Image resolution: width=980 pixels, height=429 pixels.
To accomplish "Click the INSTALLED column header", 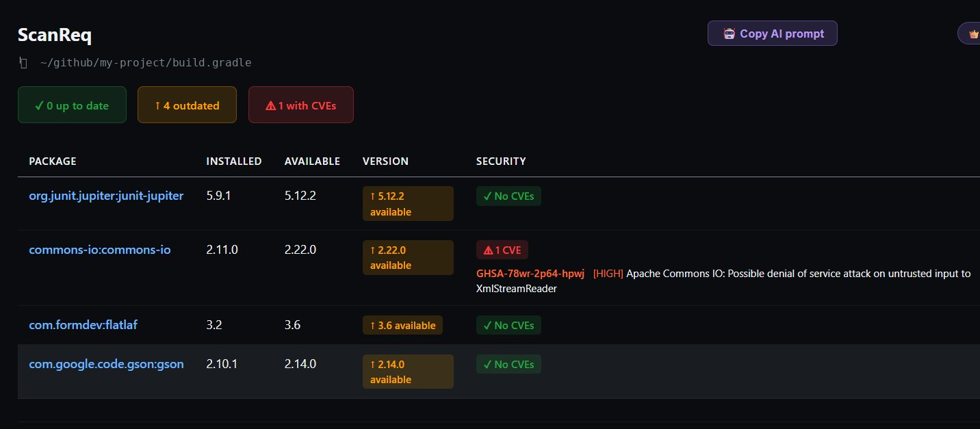I will [234, 161].
